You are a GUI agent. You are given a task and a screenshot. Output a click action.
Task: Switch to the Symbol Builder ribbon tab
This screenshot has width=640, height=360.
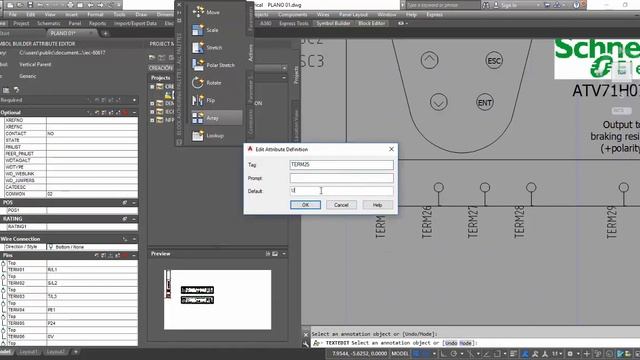pyautogui.click(x=333, y=23)
